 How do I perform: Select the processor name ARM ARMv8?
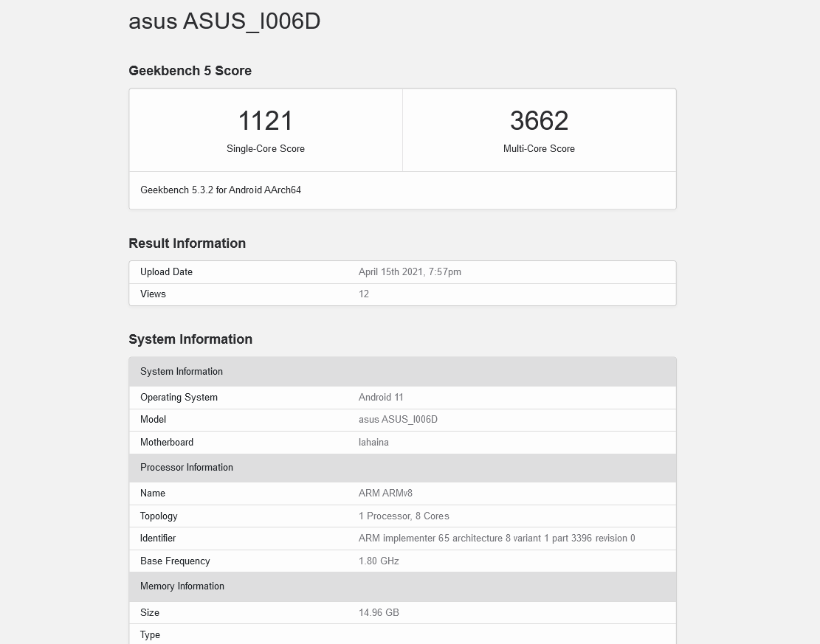(385, 494)
